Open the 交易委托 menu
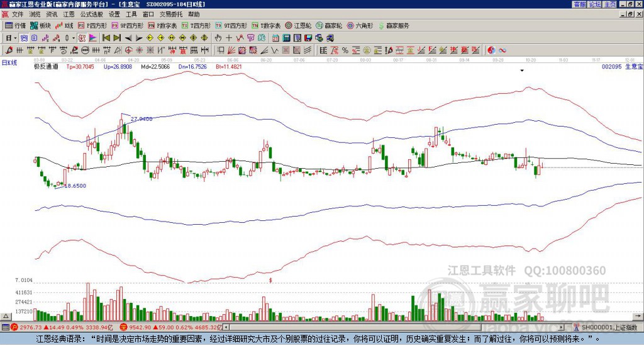 click(x=171, y=14)
